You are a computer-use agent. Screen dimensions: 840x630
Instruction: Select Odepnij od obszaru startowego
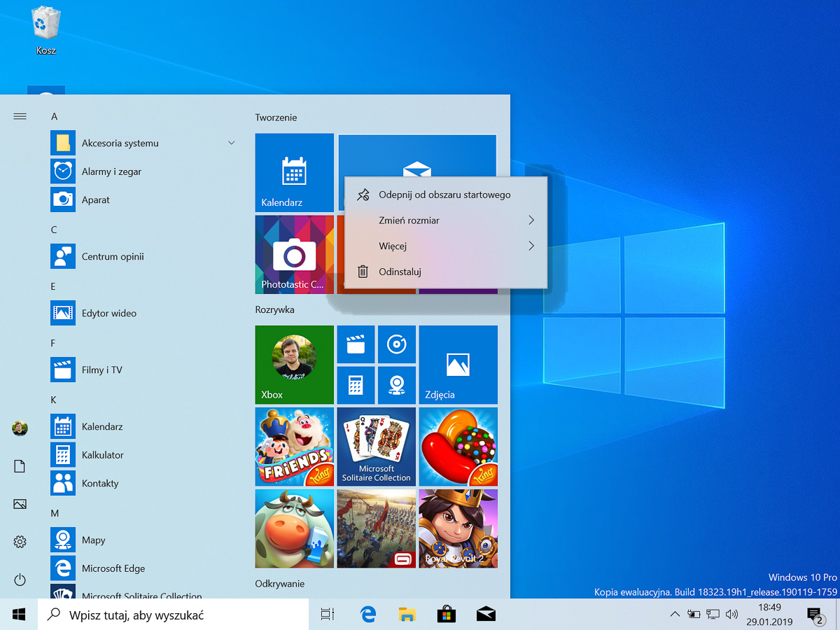point(446,195)
